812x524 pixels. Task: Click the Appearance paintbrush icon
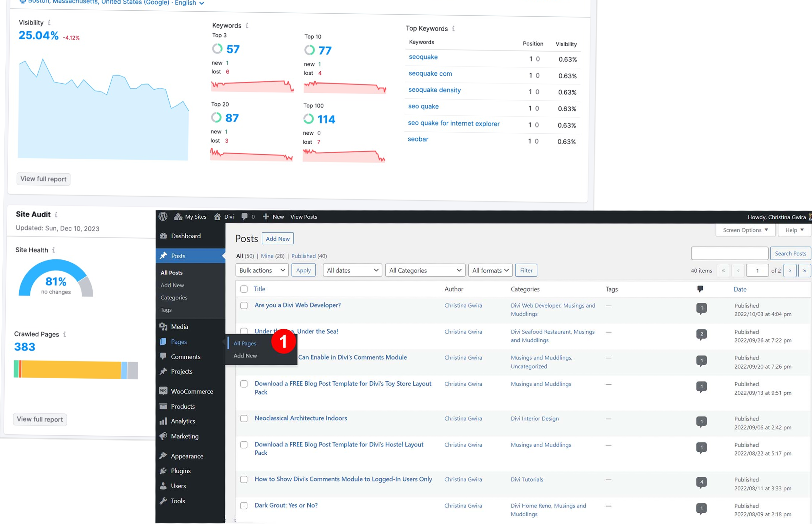tap(163, 456)
